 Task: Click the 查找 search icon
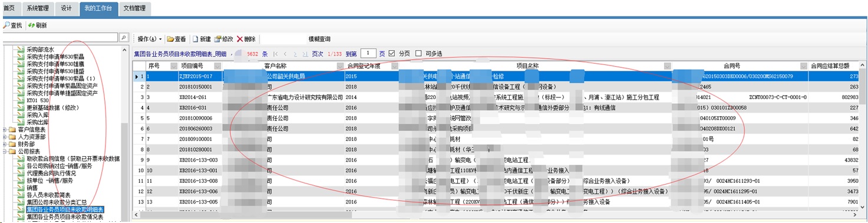(6, 25)
